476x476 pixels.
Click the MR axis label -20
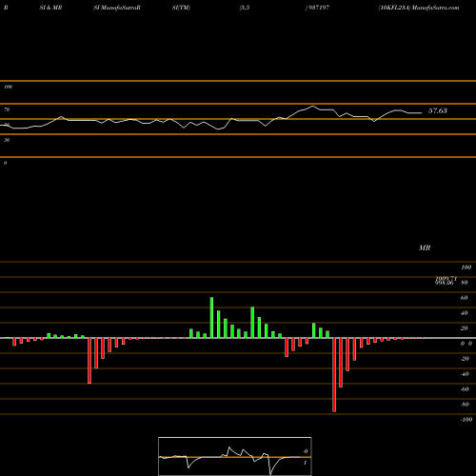point(465,359)
